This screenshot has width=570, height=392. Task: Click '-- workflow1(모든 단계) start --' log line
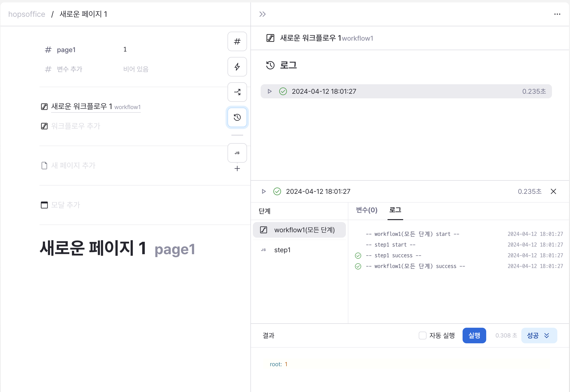click(412, 234)
